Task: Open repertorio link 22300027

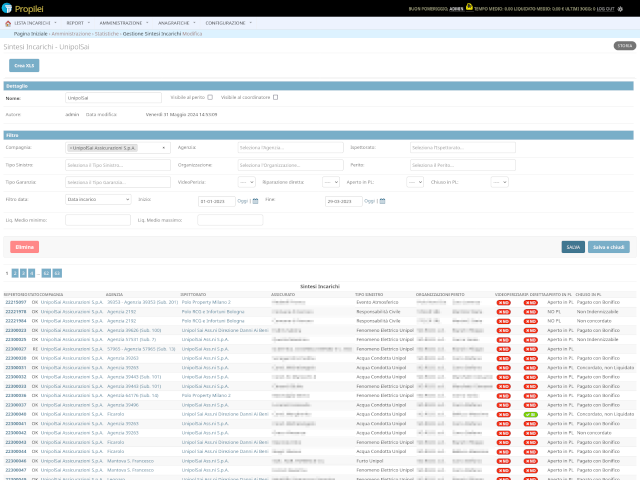Action: (16, 349)
